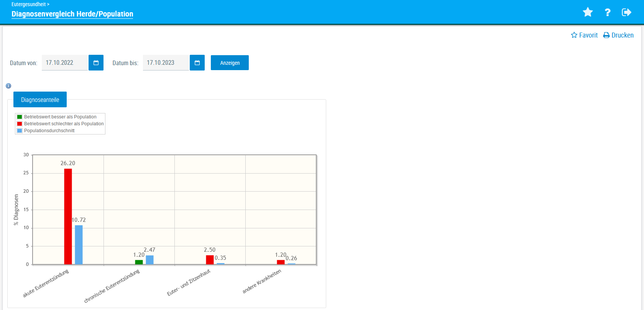Open calendar picker for Datum bis

coord(197,63)
